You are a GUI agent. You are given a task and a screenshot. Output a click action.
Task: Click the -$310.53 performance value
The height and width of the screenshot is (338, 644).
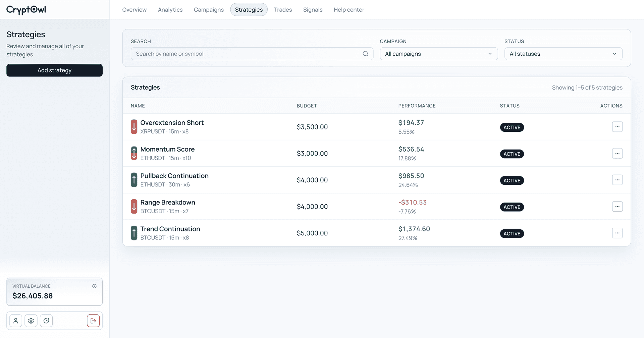413,202
